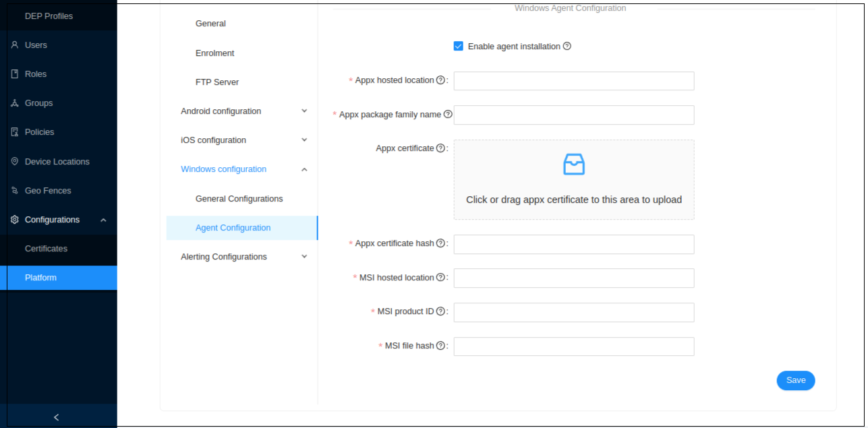Click inside the MSI product ID field
This screenshot has width=868, height=428.
(573, 312)
